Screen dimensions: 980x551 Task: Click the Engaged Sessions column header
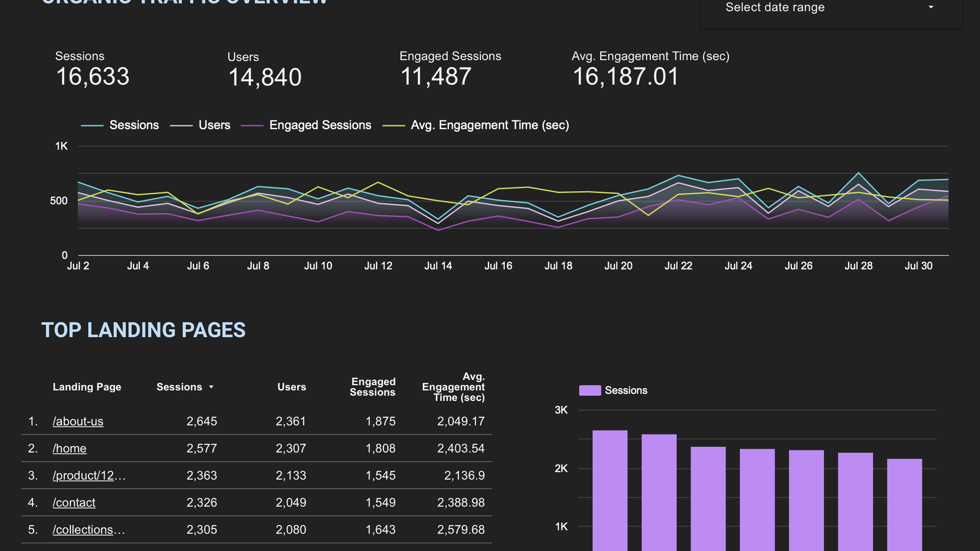click(373, 387)
